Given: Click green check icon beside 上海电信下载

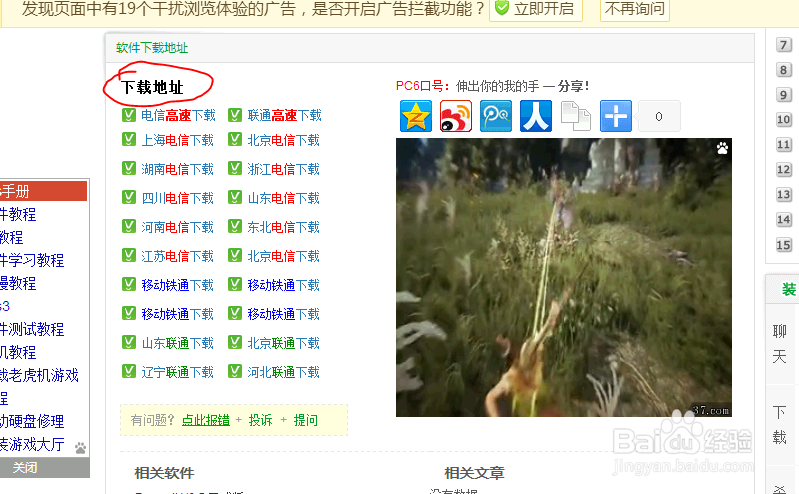Looking at the screenshot, I should [129, 139].
